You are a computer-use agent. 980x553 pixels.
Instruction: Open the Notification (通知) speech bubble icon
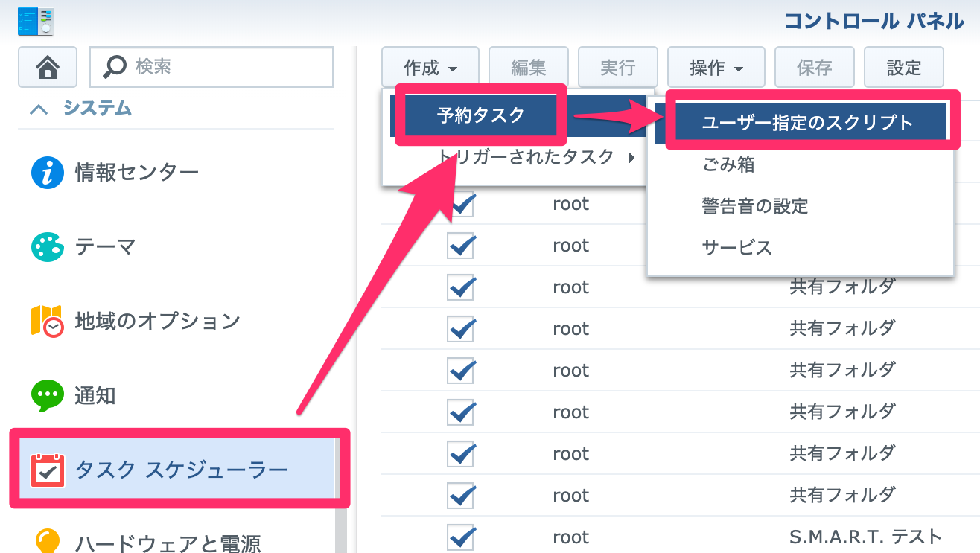tap(48, 395)
